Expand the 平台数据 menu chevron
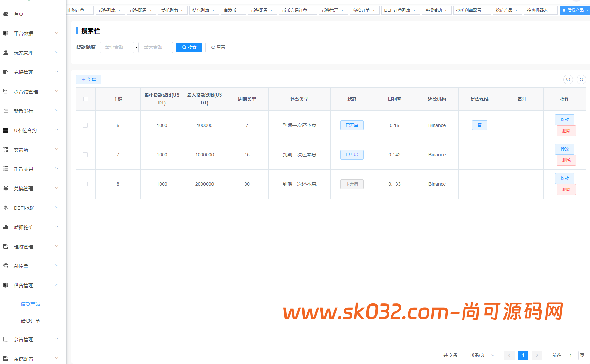The image size is (590, 364). [x=57, y=33]
